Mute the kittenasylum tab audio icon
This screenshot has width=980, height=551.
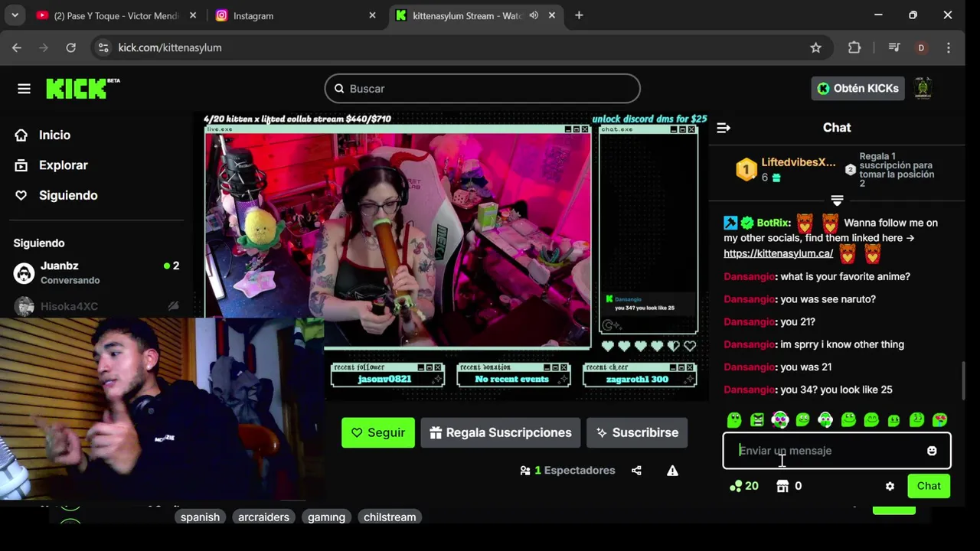[534, 15]
